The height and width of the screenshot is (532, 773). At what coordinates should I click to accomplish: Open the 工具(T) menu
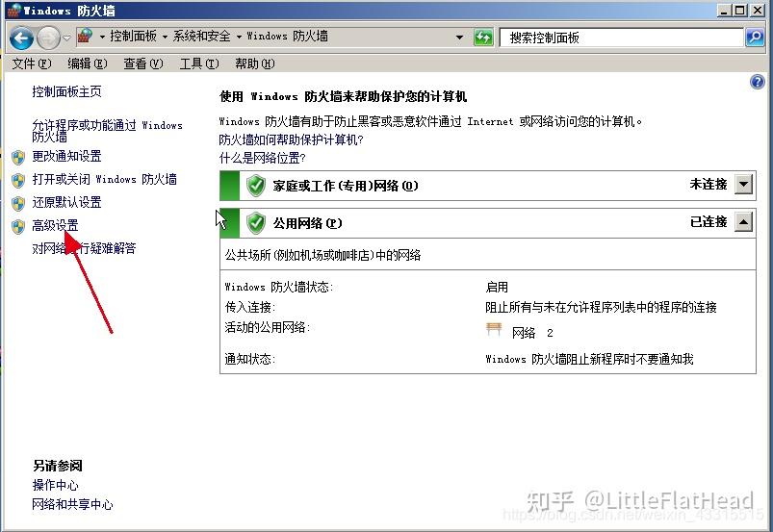[x=199, y=63]
